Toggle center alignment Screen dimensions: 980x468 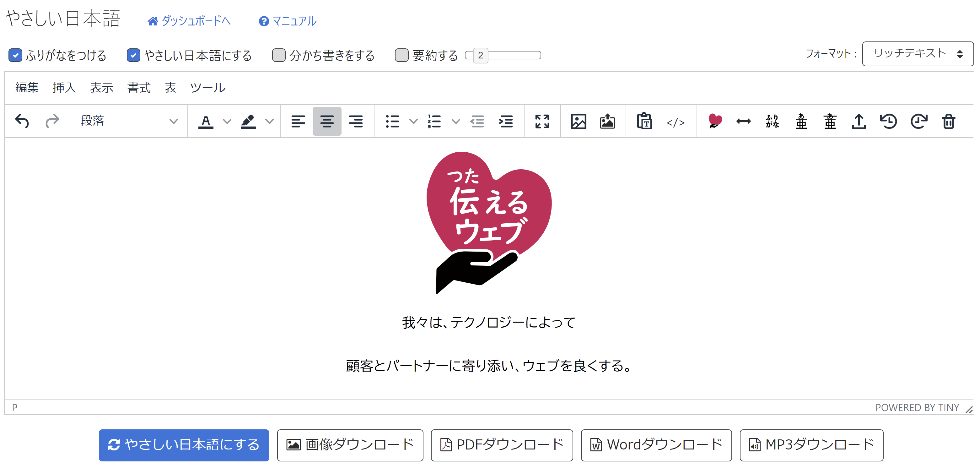[x=327, y=122]
